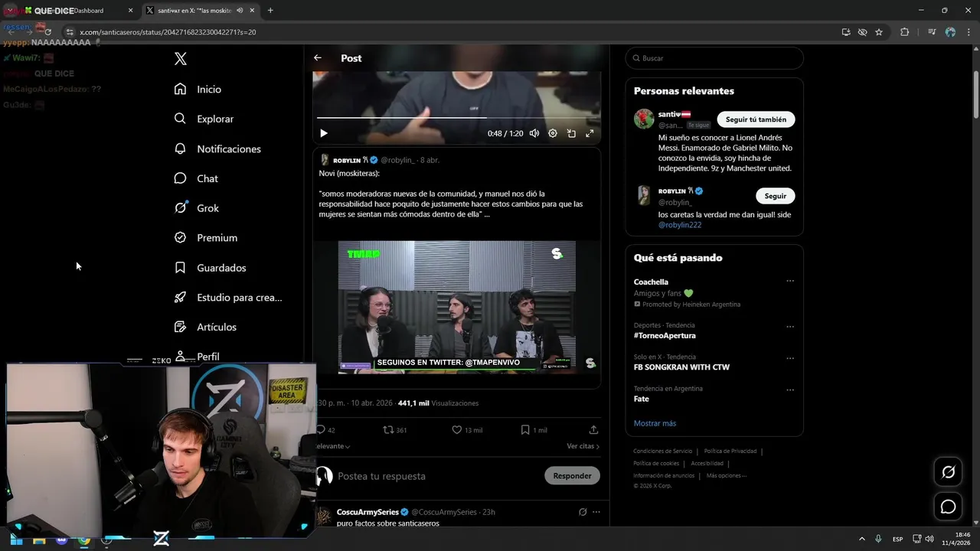The image size is (980, 551).
Task: Open more options for #TorneoApertura trend
Action: (790, 327)
